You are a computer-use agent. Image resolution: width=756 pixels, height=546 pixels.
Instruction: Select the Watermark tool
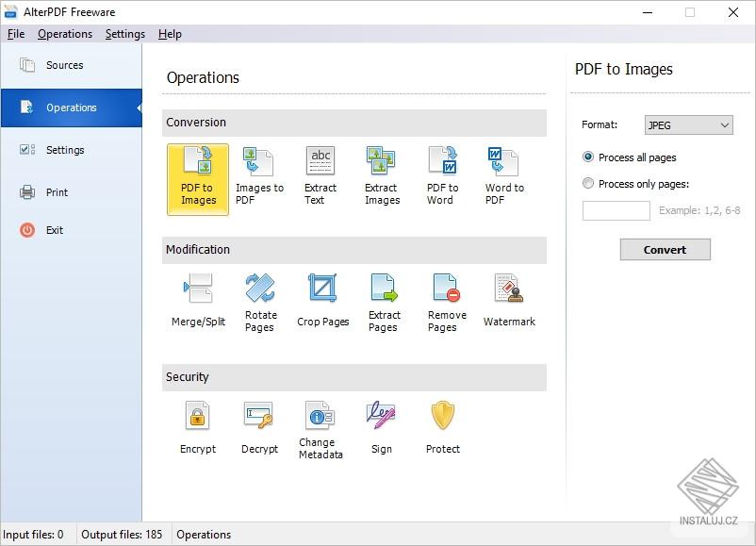click(x=508, y=300)
